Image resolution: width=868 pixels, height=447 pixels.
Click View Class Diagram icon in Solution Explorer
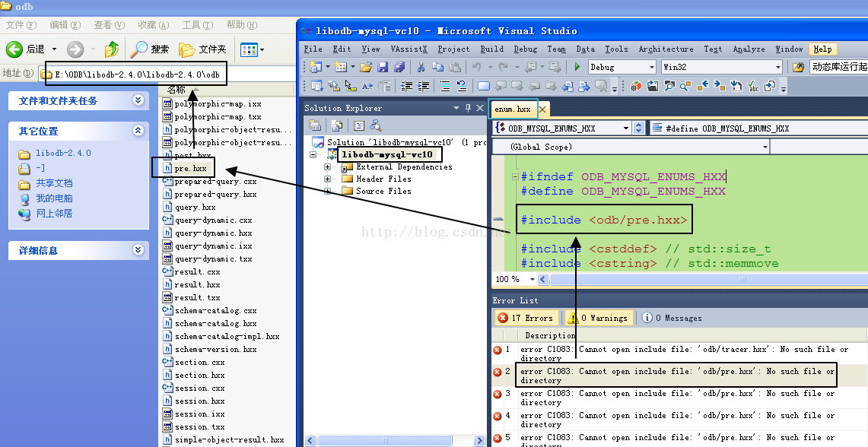(376, 125)
